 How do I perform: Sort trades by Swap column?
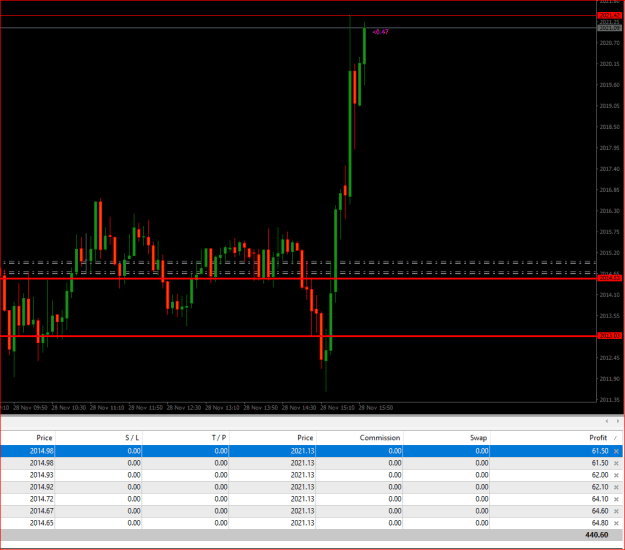tap(478, 438)
